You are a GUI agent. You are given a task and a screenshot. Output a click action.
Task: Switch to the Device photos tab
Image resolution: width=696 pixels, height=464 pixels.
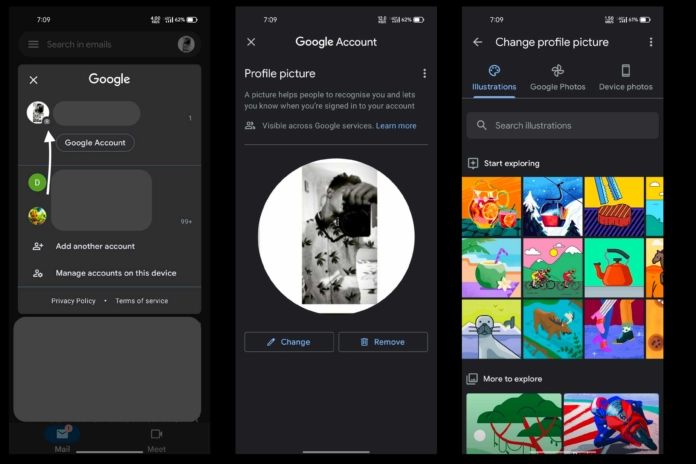[625, 78]
